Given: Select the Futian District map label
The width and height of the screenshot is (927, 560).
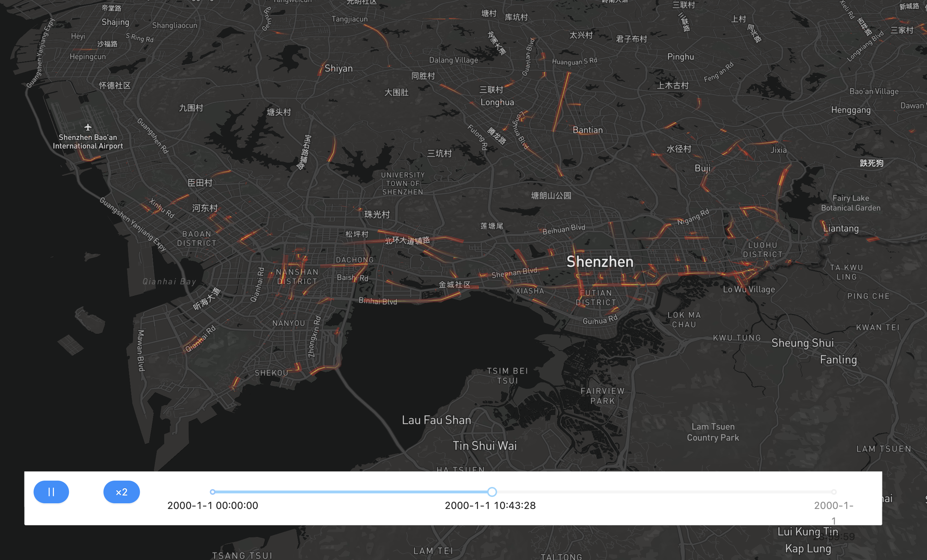Looking at the screenshot, I should [x=596, y=297].
